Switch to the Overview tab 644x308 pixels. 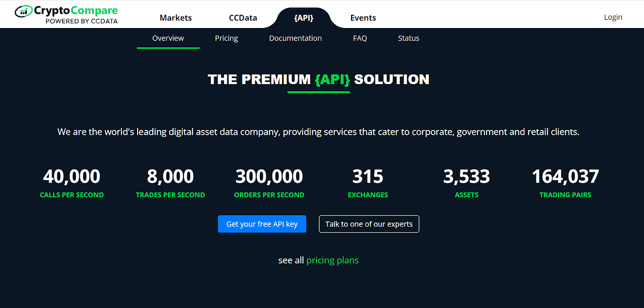168,38
